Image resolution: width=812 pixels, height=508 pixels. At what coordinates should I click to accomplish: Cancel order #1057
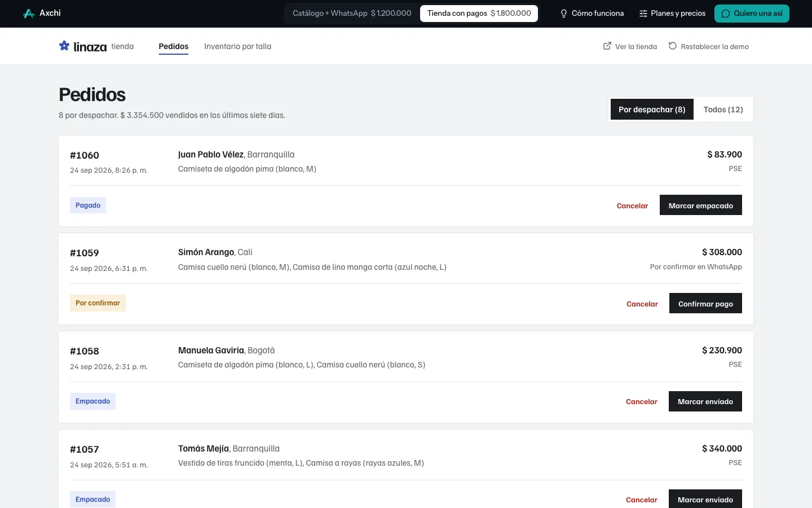[x=642, y=500]
